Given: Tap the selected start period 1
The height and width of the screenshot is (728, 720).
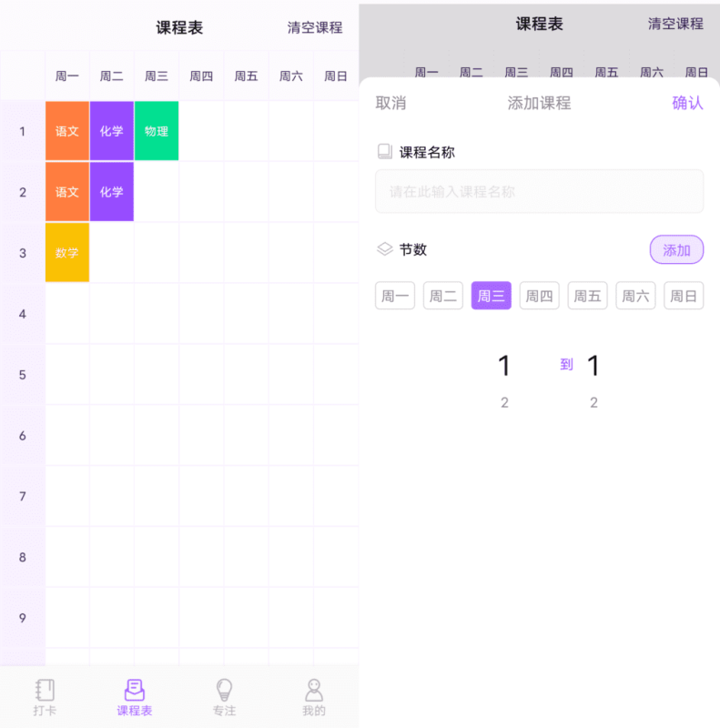Looking at the screenshot, I should (504, 366).
